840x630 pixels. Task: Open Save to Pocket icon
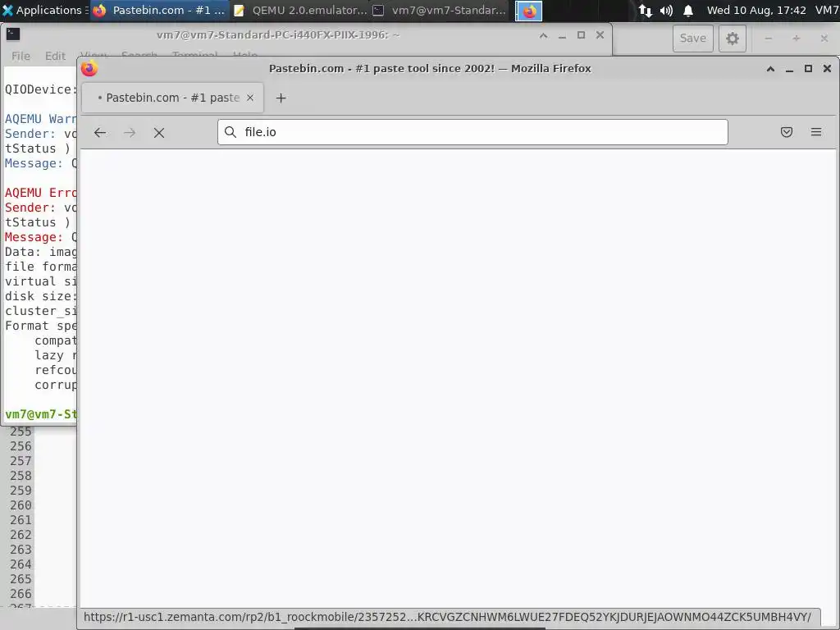click(787, 132)
